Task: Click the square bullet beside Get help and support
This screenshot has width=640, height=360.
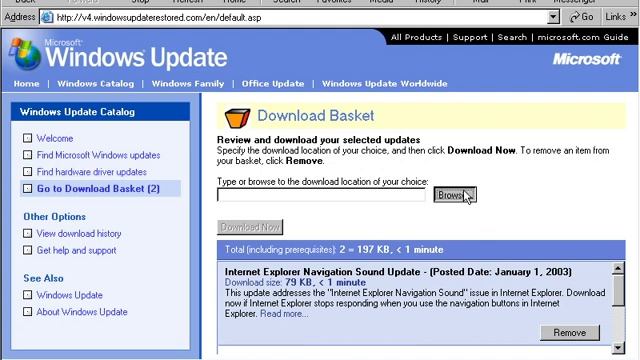Action: (27, 250)
